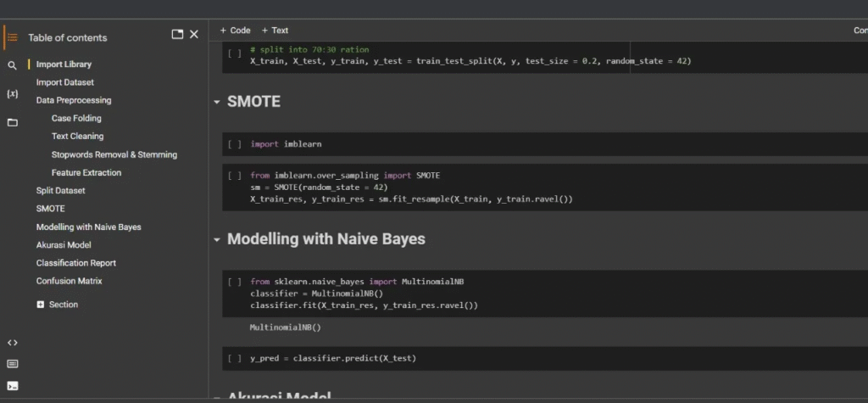The width and height of the screenshot is (868, 403).
Task: Open the Terminal icon in sidebar
Action: (12, 386)
